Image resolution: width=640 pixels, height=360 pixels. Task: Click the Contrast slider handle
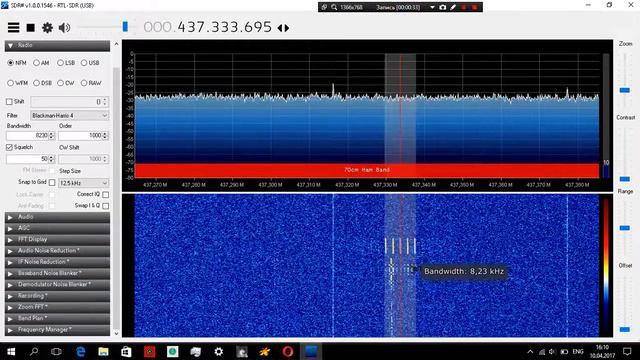[x=624, y=179]
